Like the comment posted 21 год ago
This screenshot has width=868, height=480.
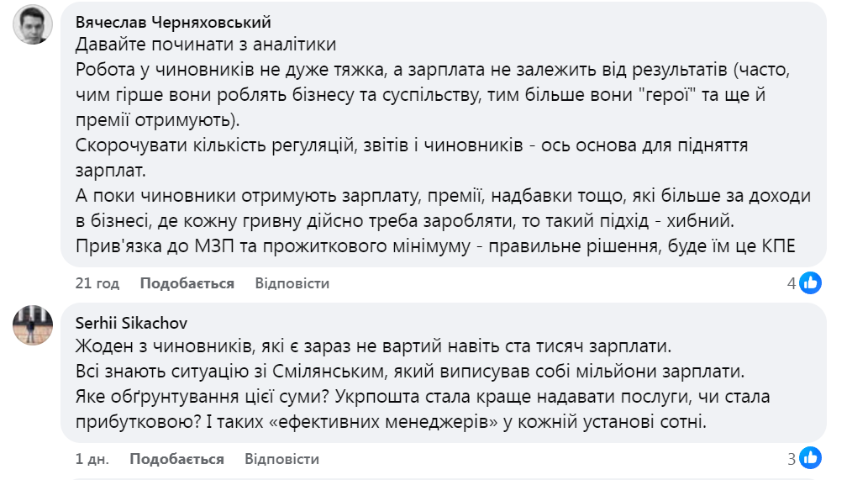coord(187,283)
